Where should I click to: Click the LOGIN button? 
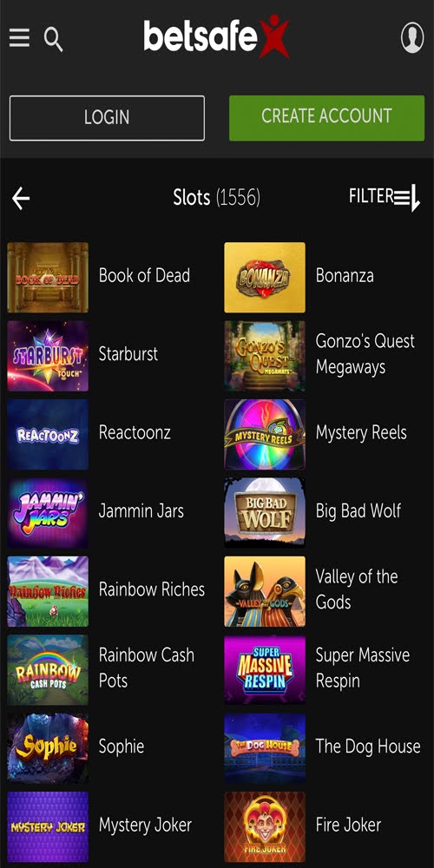tap(107, 118)
